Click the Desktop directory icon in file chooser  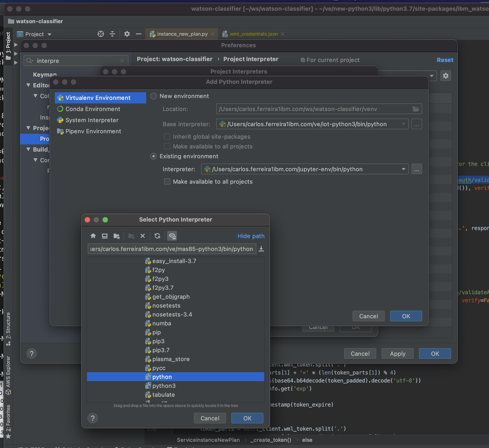pyautogui.click(x=105, y=236)
